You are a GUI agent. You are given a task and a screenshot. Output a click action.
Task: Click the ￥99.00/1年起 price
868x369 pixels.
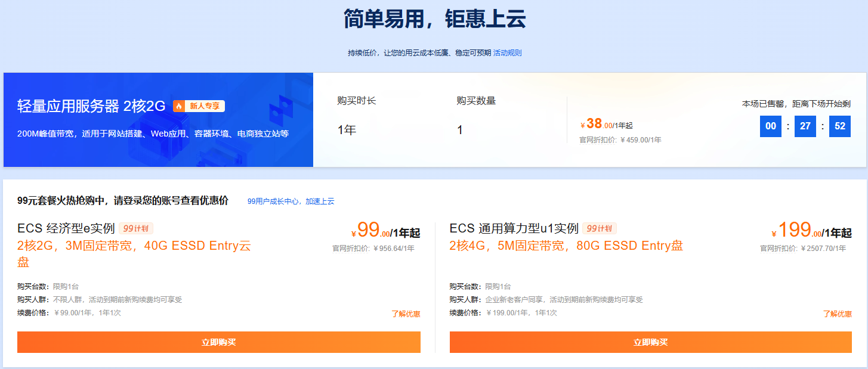click(x=386, y=230)
